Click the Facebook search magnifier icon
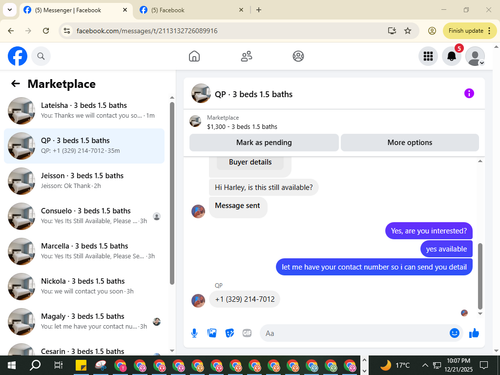 (41, 56)
